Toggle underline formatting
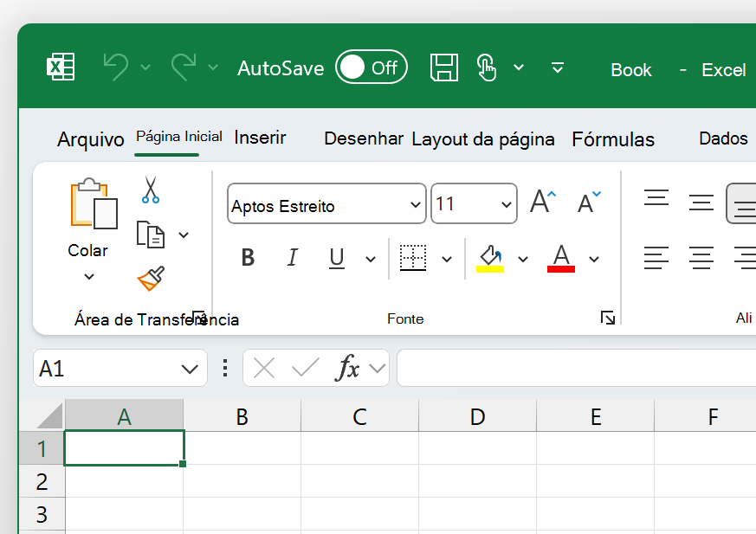This screenshot has height=534, width=756. pos(337,258)
